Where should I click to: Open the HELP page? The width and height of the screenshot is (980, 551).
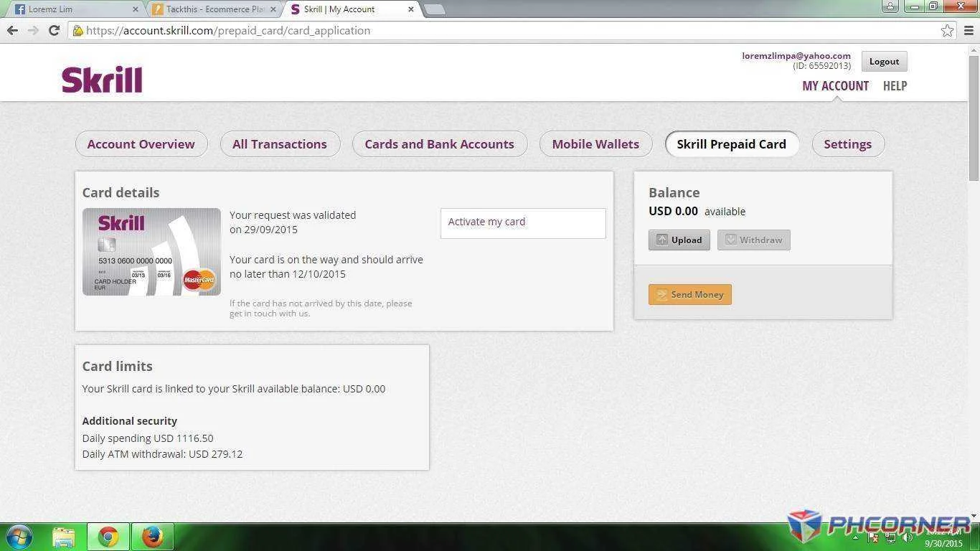tap(895, 86)
